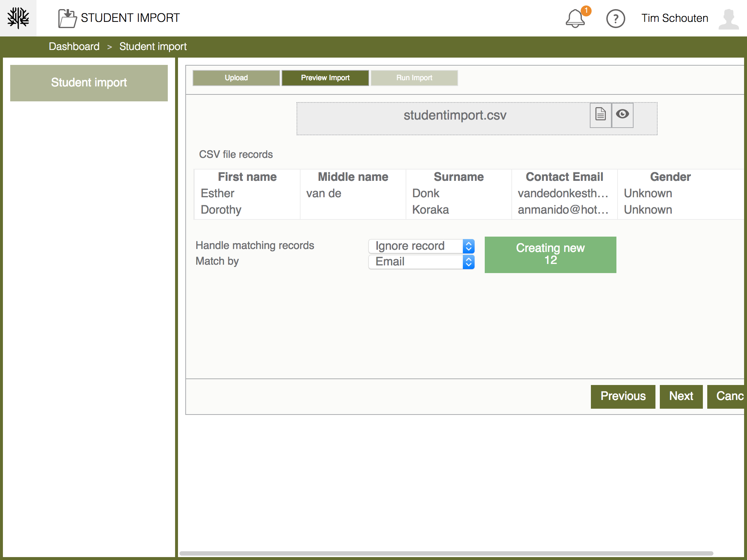
Task: Open the help question mark icon
Action: [615, 19]
